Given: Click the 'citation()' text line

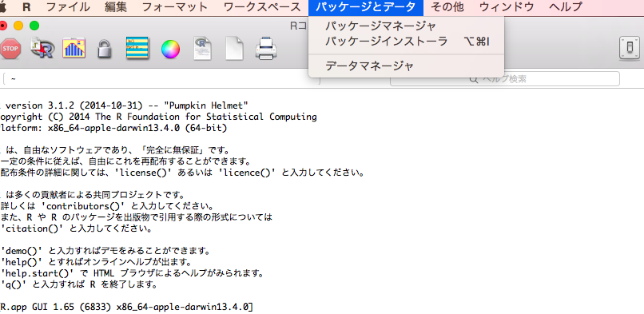Looking at the screenshot, I should pos(77,229).
